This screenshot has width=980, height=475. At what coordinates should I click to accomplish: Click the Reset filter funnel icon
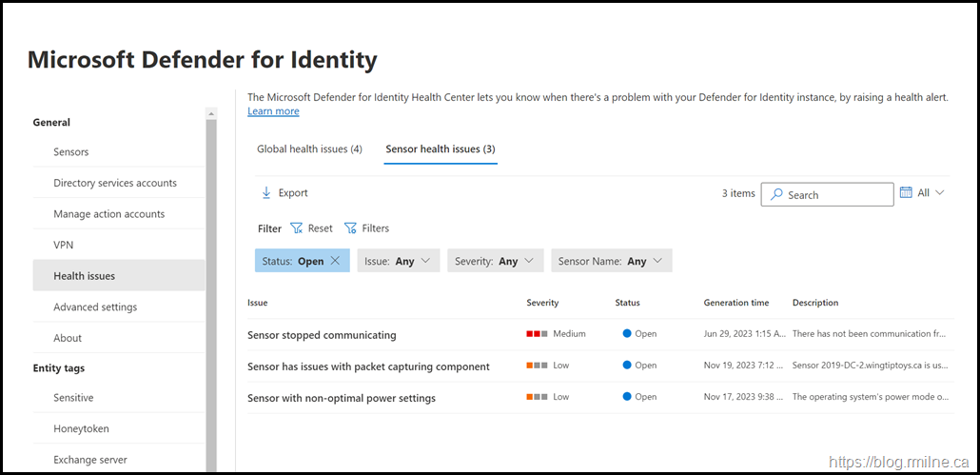296,228
